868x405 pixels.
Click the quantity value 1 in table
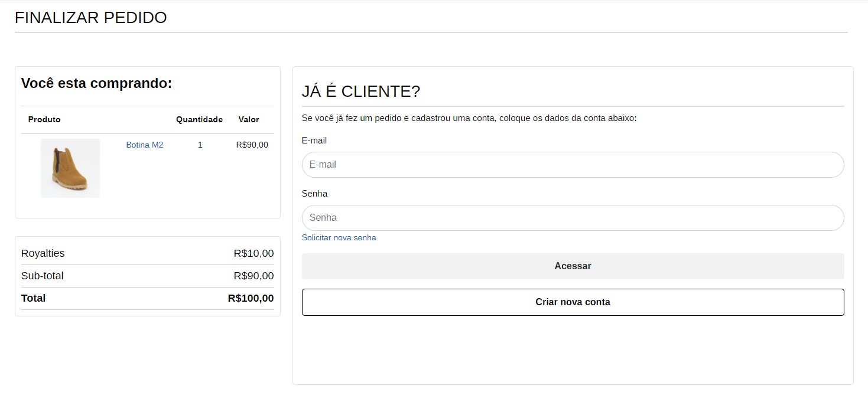click(200, 145)
